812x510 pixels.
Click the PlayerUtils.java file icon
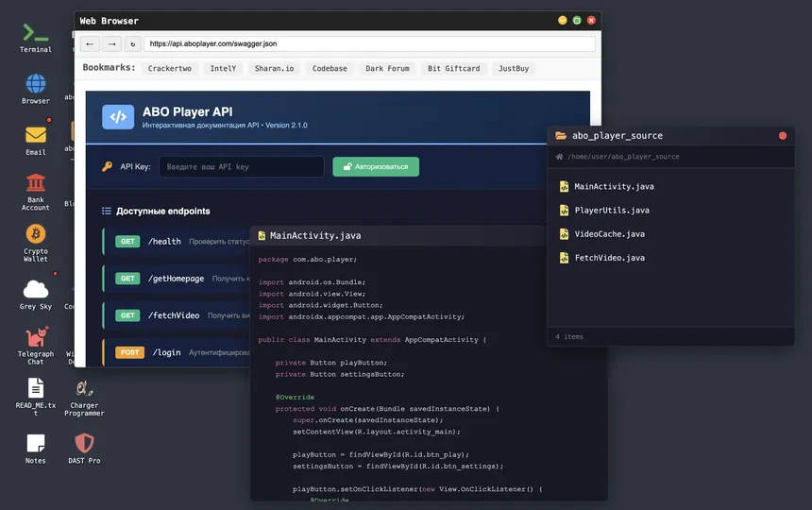coord(564,211)
